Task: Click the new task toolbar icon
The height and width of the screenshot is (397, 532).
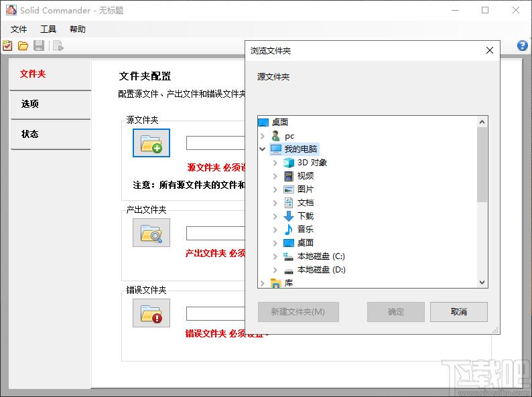Action: coord(7,46)
